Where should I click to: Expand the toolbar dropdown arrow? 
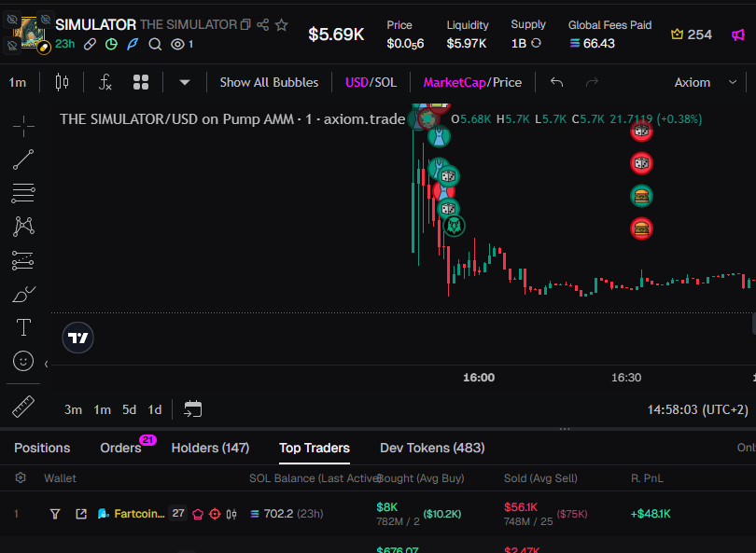click(184, 82)
